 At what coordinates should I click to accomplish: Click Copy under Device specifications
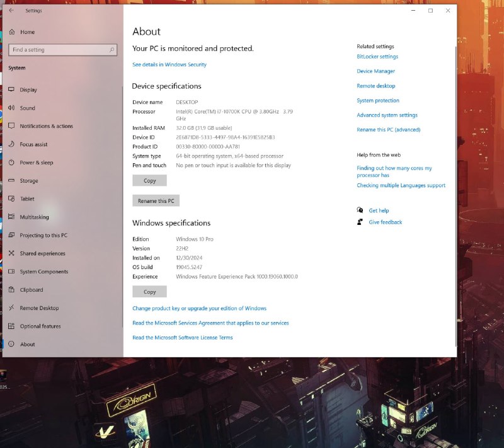pos(149,181)
